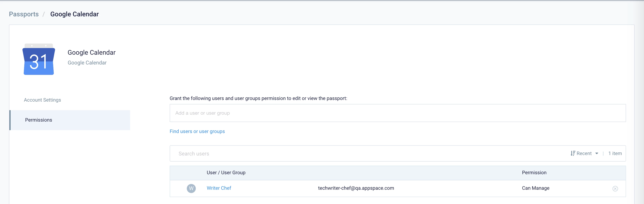Click the gray Google Calendar subtitle text
644x204 pixels.
tap(87, 63)
